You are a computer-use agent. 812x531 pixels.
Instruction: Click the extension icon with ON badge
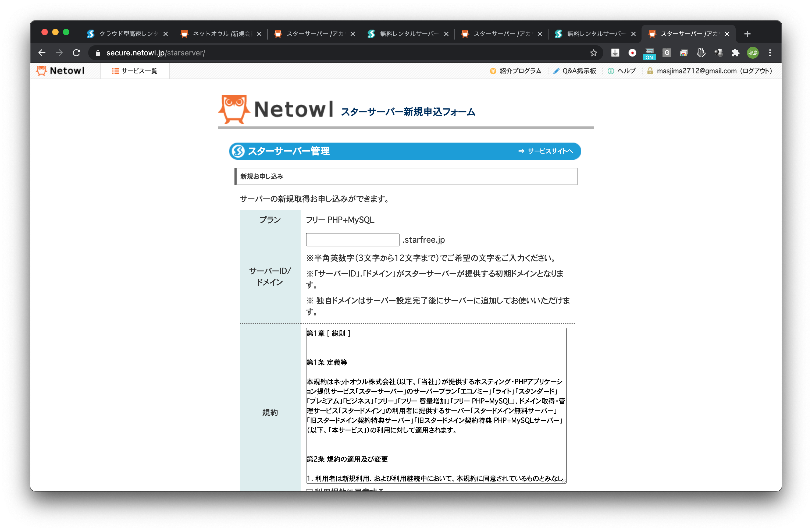point(649,54)
